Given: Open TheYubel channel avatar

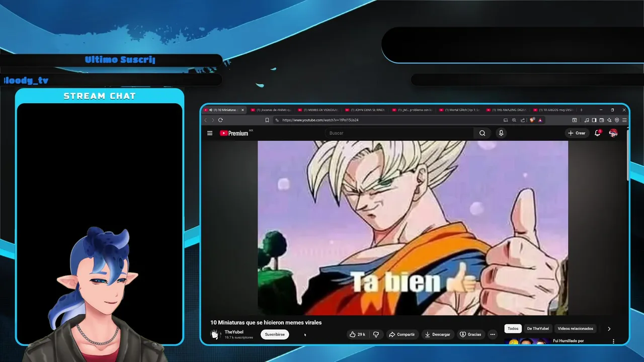Looking at the screenshot, I should click(216, 334).
